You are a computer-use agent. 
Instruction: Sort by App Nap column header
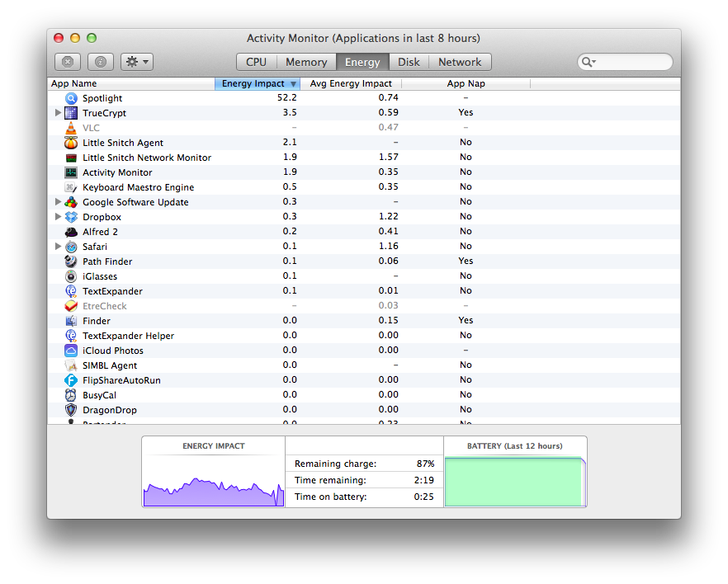click(466, 83)
